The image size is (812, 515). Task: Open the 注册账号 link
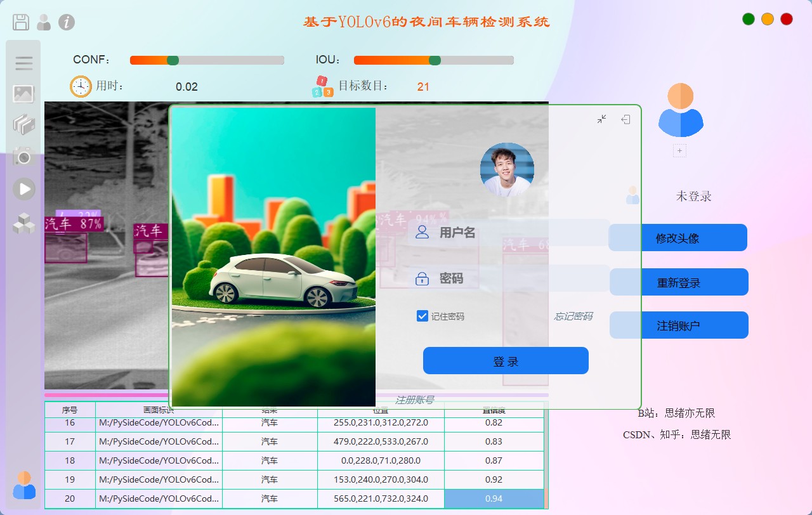coord(415,400)
